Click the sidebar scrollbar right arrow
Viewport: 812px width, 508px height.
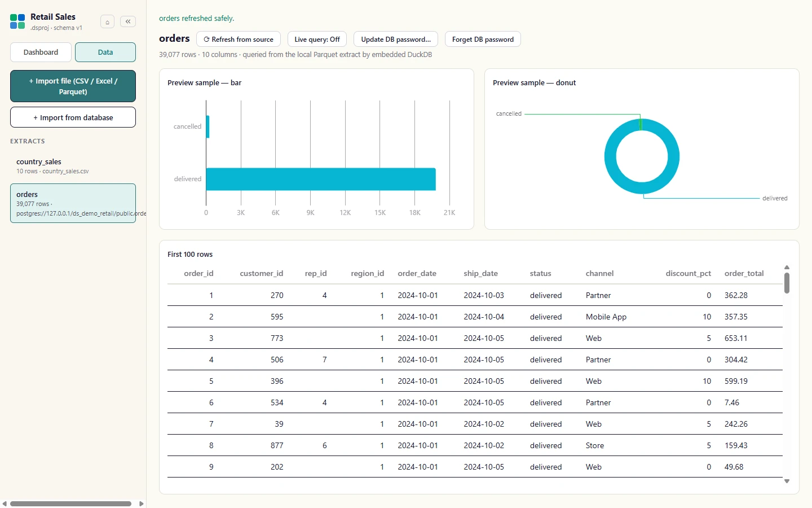(141, 503)
